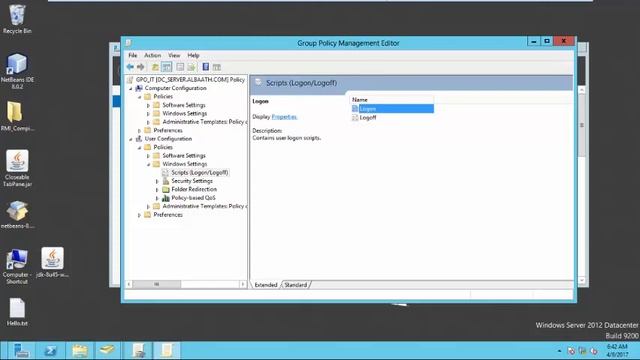The height and width of the screenshot is (360, 640).
Task: Click the Properties link next to Display
Action: click(x=284, y=117)
